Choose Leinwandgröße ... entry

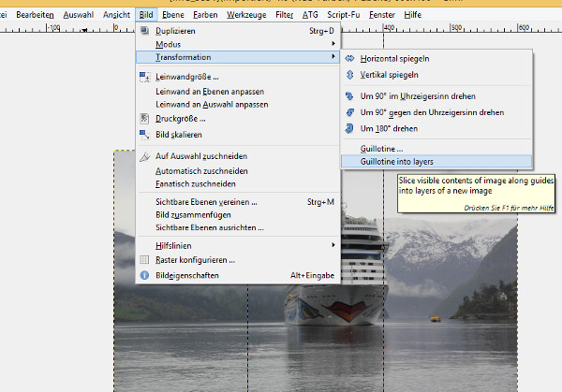(238, 77)
